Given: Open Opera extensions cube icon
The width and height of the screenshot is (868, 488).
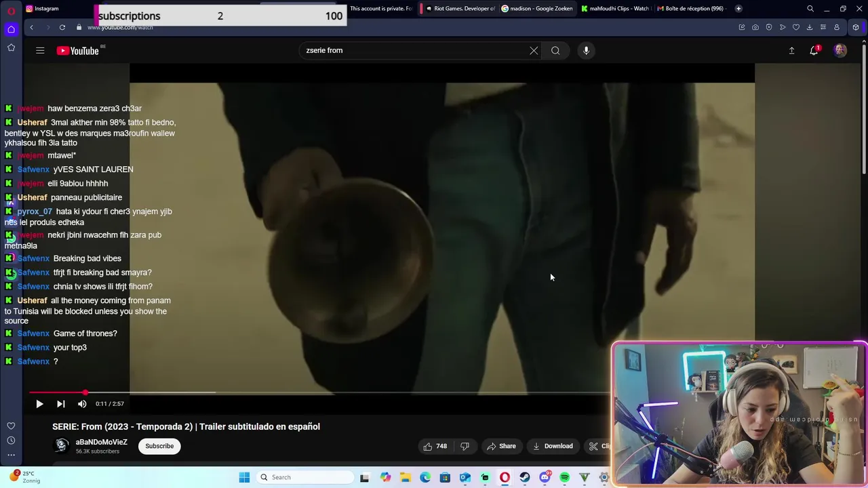Looking at the screenshot, I should pos(856,27).
